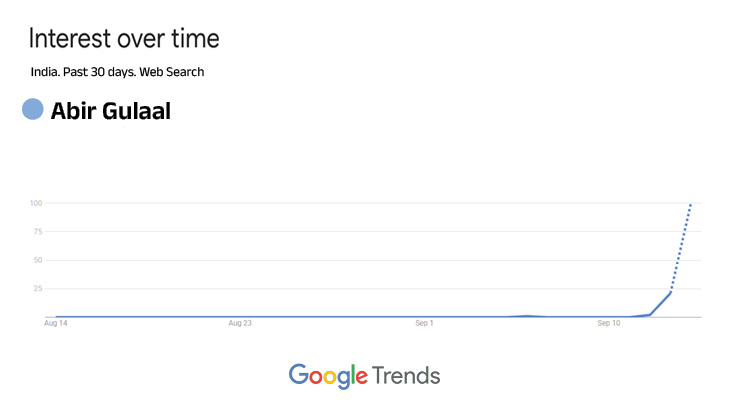
Task: Click the midpoint of the dotted forecast line
Action: tap(681, 248)
